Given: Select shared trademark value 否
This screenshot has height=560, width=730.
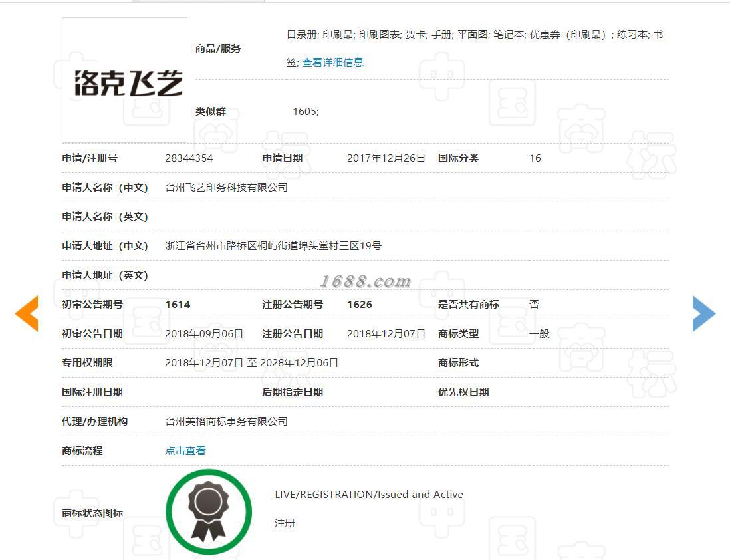Looking at the screenshot, I should [x=534, y=305].
